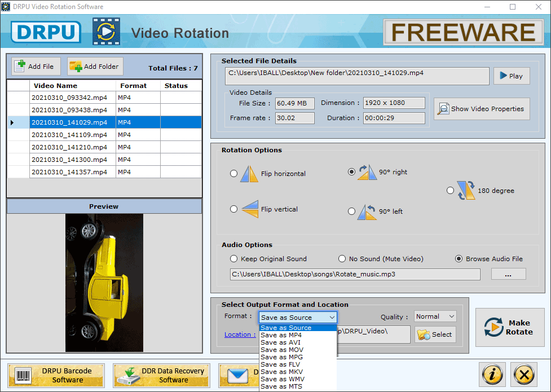Maximize the DRPU Video Rotation window
The width and height of the screenshot is (551, 392).
click(x=513, y=7)
